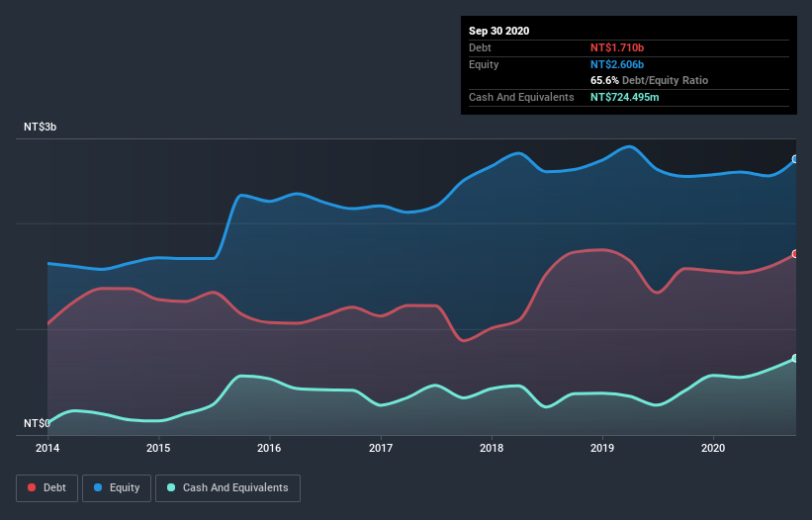This screenshot has height=520, width=812.
Task: Toggle the Debt legend button
Action: pyautogui.click(x=46, y=488)
